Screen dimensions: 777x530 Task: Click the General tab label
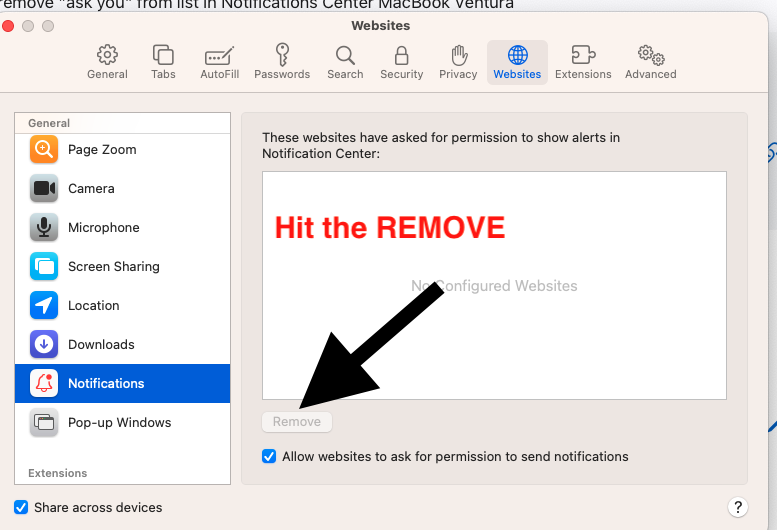click(107, 74)
